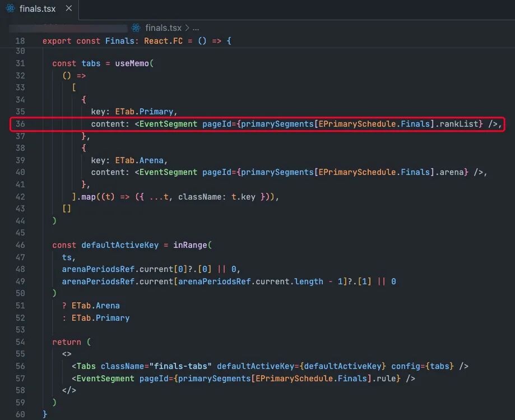Select the finals.tsx editor tab title
Screen dimensions: 515x420
coord(38,9)
